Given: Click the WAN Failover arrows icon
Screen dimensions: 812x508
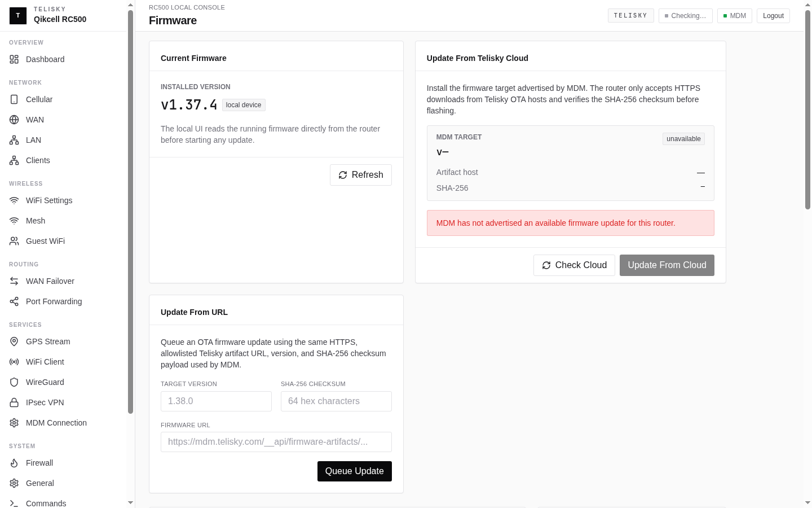Looking at the screenshot, I should pyautogui.click(x=14, y=281).
